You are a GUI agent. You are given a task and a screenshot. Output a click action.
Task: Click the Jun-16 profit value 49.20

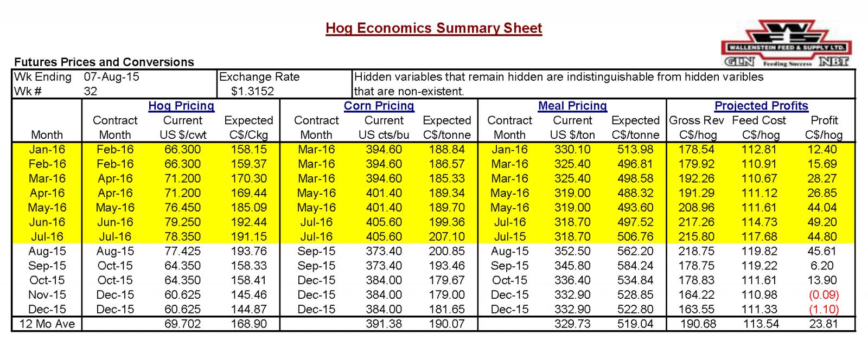point(824,222)
